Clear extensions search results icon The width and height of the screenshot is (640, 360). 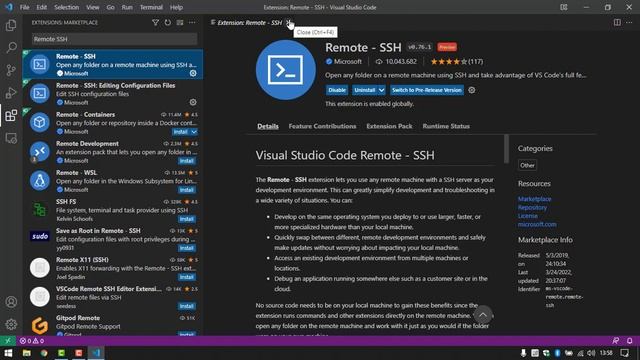tap(180, 22)
